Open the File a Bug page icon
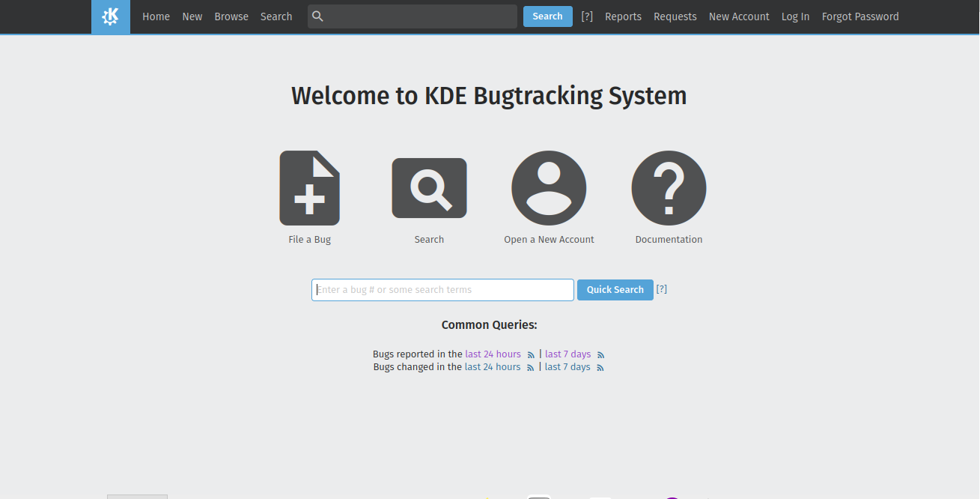Screen dimensions: 980x499 pyautogui.click(x=309, y=188)
